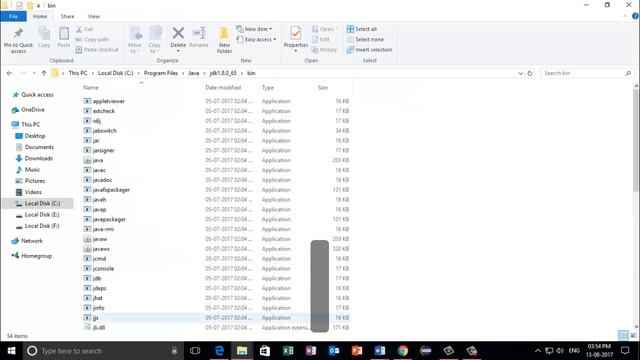Open the Action Center notifications

click(x=625, y=351)
